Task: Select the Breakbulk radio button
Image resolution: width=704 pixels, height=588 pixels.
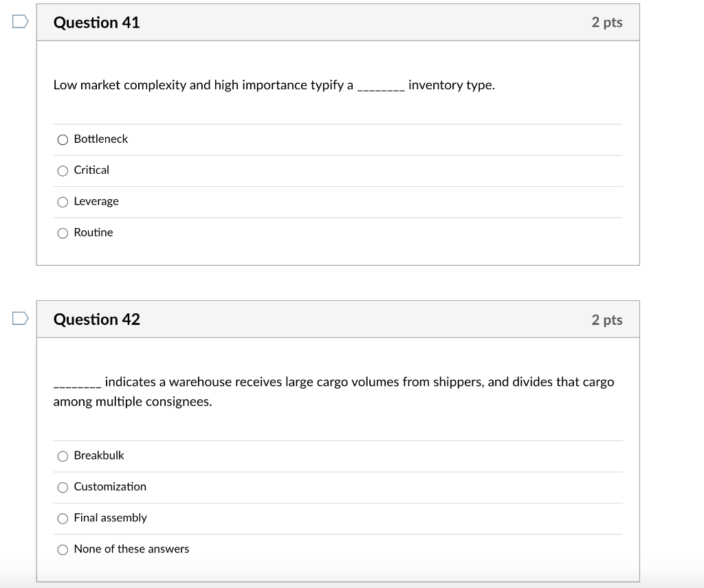Action: point(63,456)
